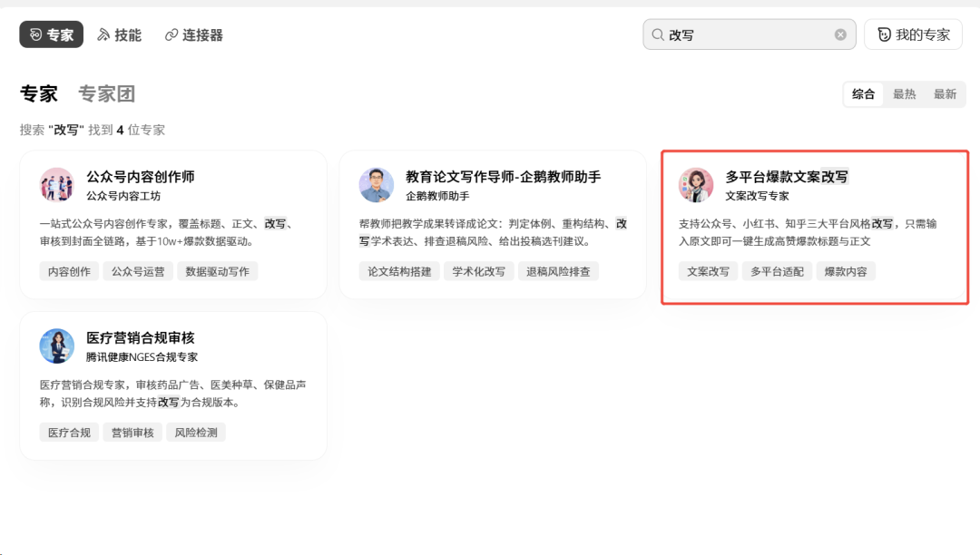Viewport: 980px width, 555px height.
Task: Click the 文案改写 tag
Action: click(708, 271)
